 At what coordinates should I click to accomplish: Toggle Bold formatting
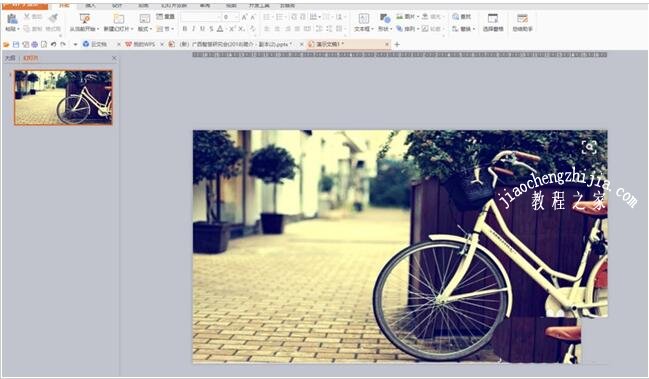click(185, 29)
